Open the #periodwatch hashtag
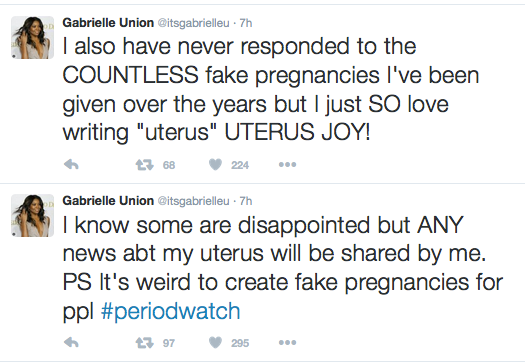The width and height of the screenshot is (525, 364). tap(170, 311)
